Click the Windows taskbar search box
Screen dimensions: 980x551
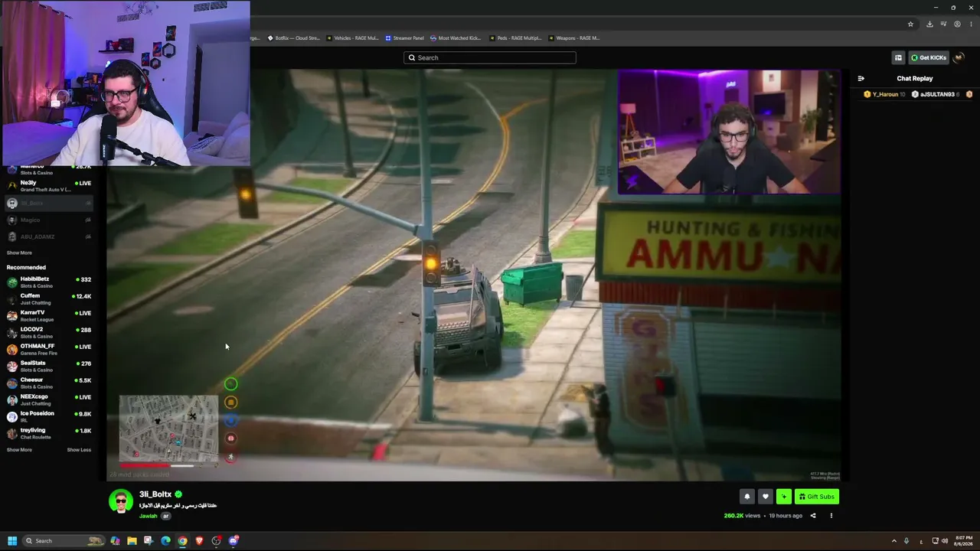point(64,541)
